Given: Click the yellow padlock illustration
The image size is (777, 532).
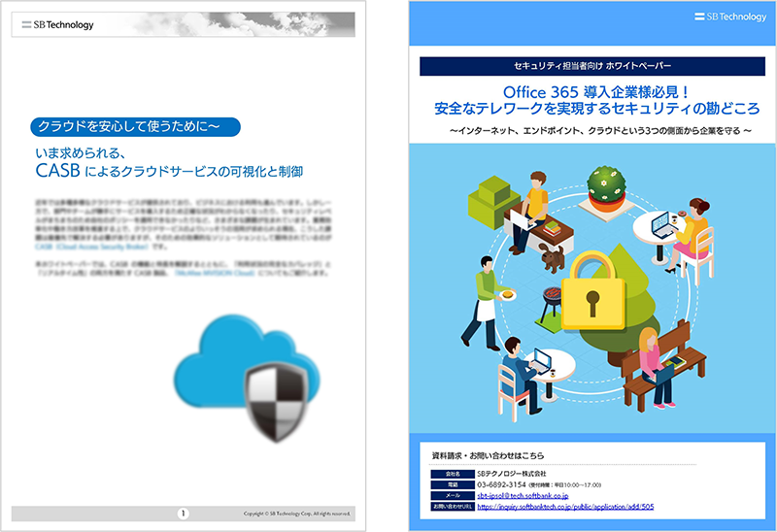Looking at the screenshot, I should coord(592,292).
